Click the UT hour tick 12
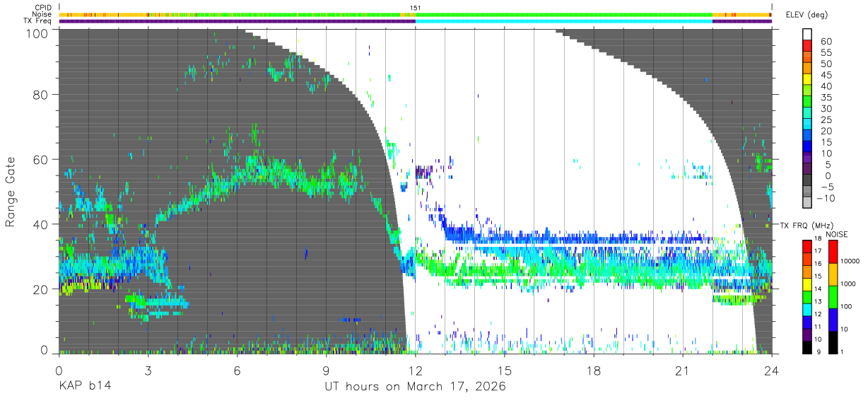Viewport: 868px width, 401px height. tap(415, 369)
